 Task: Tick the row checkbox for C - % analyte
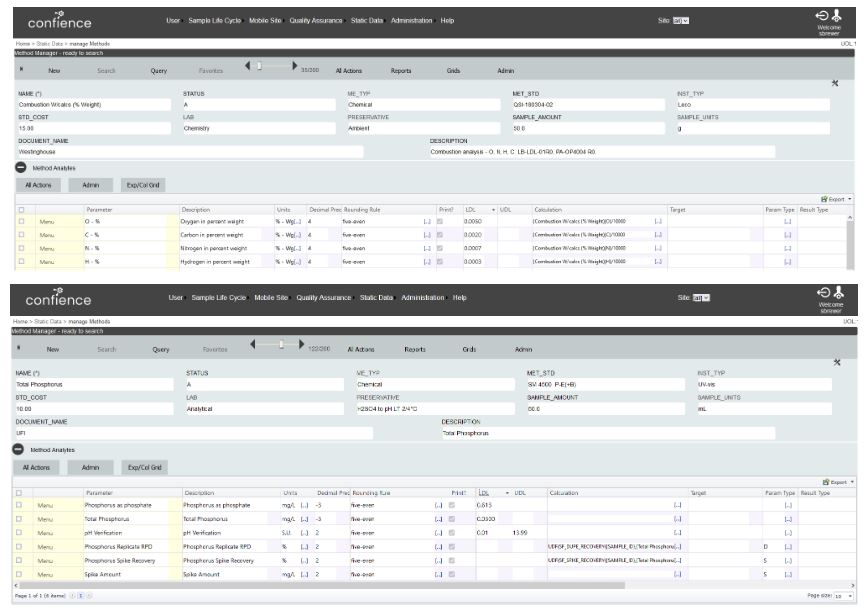[21, 234]
